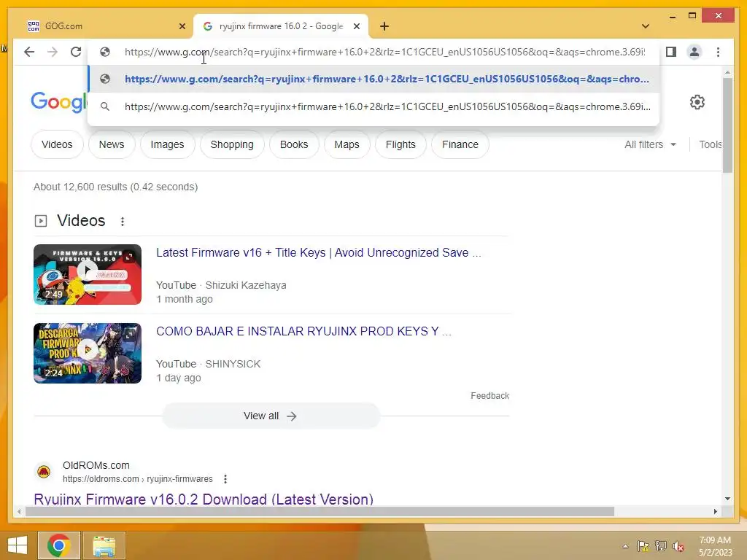747x560 pixels.
Task: Open options for the OldROMs.com result
Action: tap(225, 479)
